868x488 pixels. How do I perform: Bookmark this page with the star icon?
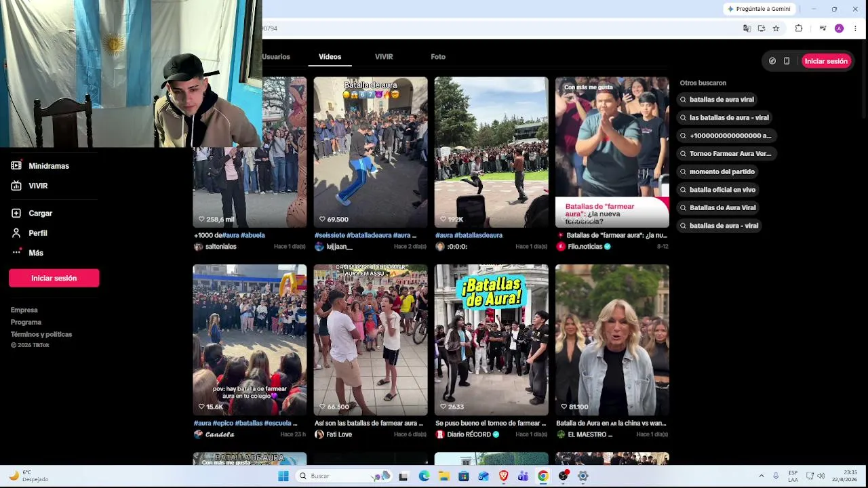click(x=776, y=28)
